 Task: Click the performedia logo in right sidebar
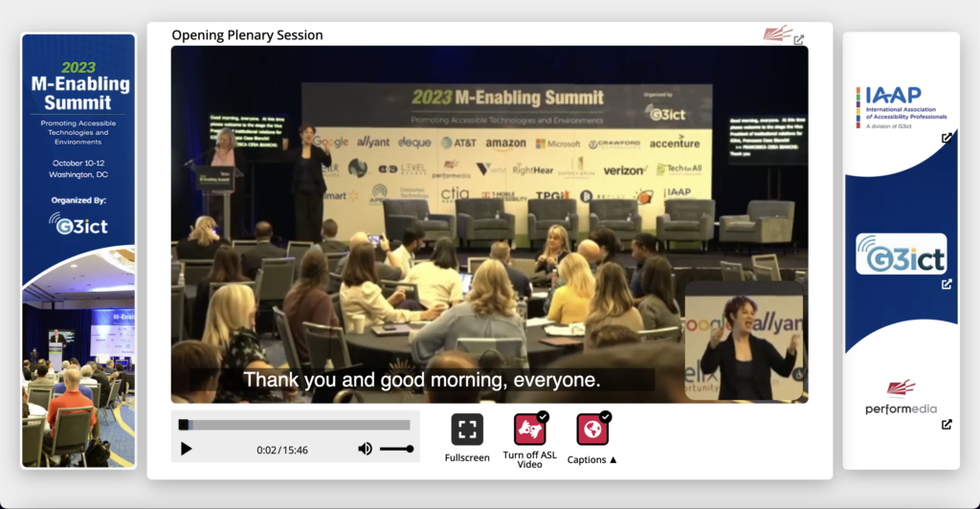tap(901, 397)
